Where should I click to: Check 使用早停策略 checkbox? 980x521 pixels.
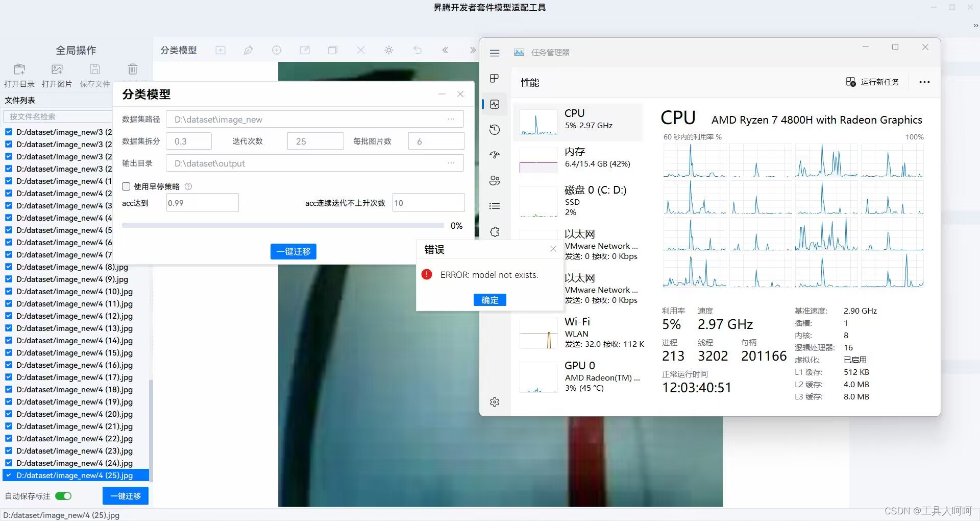pos(126,186)
